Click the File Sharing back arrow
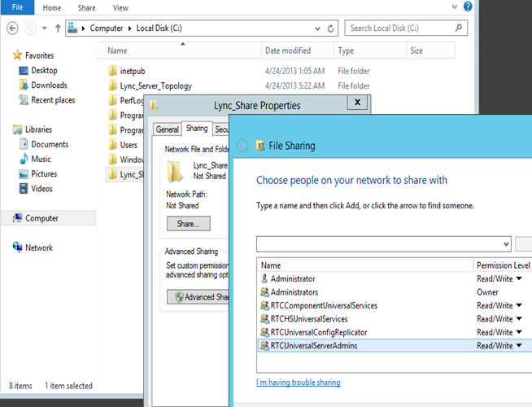Image resolution: width=532 pixels, height=407 pixels. [242, 146]
